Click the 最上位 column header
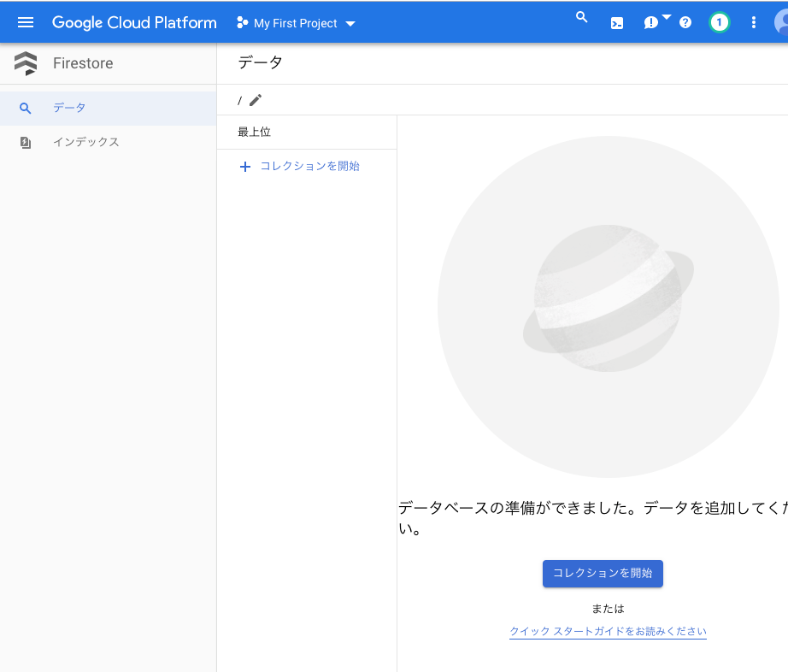 (255, 133)
